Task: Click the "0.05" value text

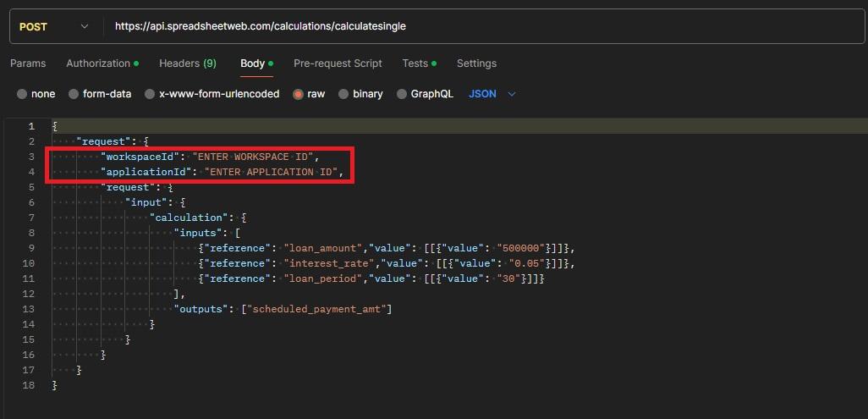Action: click(527, 263)
